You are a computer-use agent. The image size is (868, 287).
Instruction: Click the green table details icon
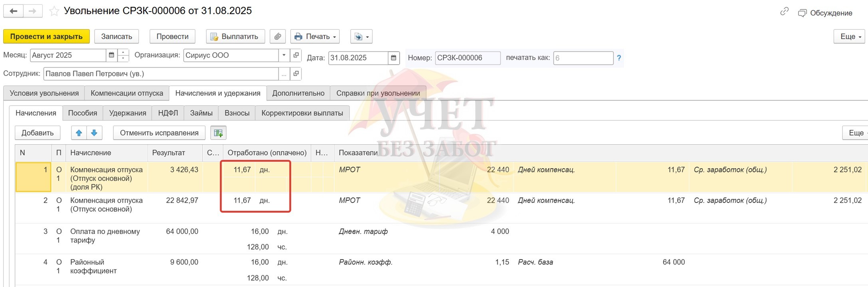point(218,133)
